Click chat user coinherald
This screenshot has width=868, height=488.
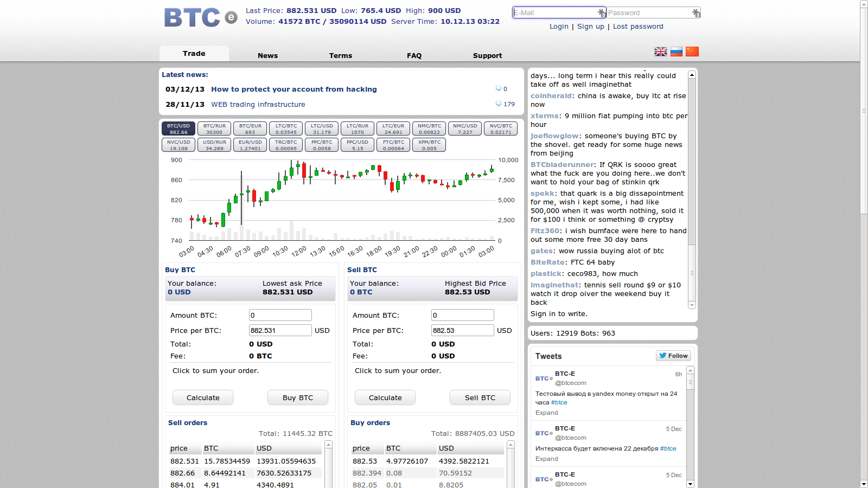551,96
